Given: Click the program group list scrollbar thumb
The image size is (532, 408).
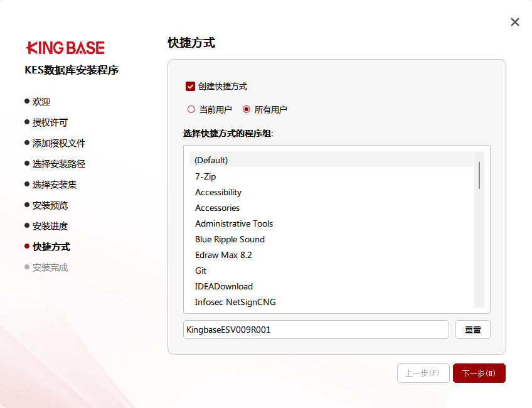Looking at the screenshot, I should (479, 176).
